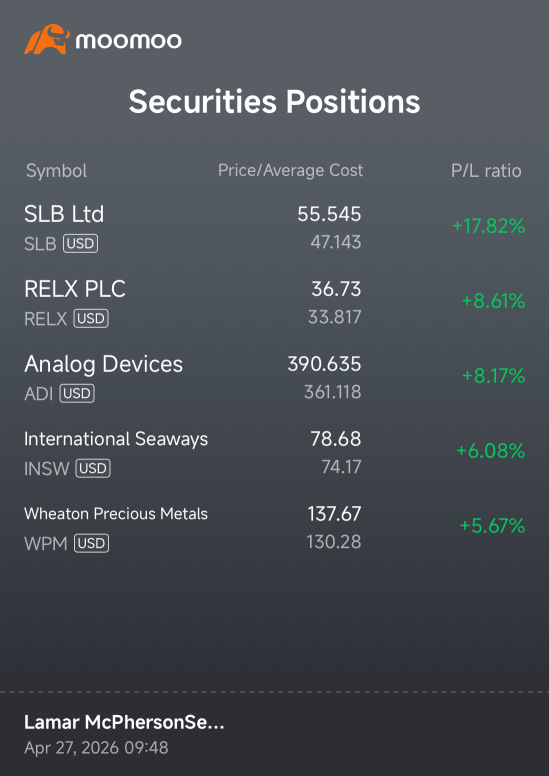Click the moomoo brand name text
This screenshot has height=776, width=549.
click(x=129, y=41)
